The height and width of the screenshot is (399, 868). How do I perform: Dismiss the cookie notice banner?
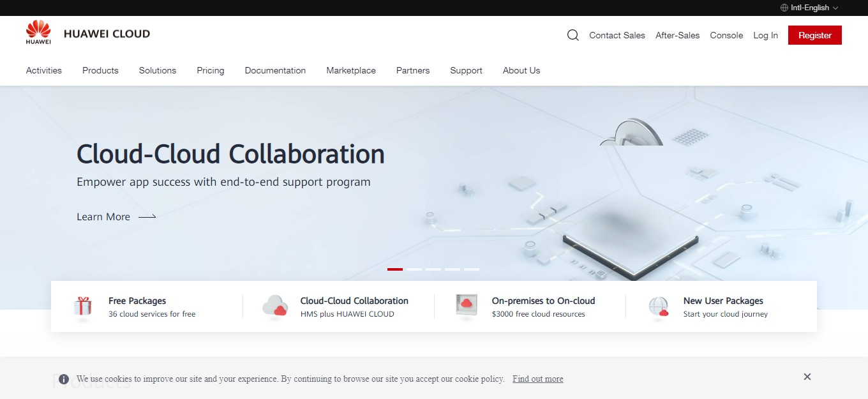pos(807,377)
